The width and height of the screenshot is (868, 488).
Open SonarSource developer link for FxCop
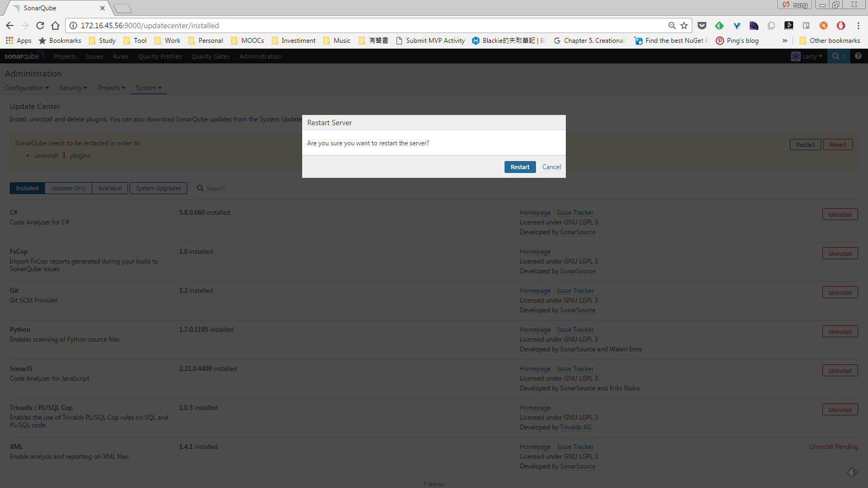point(578,271)
